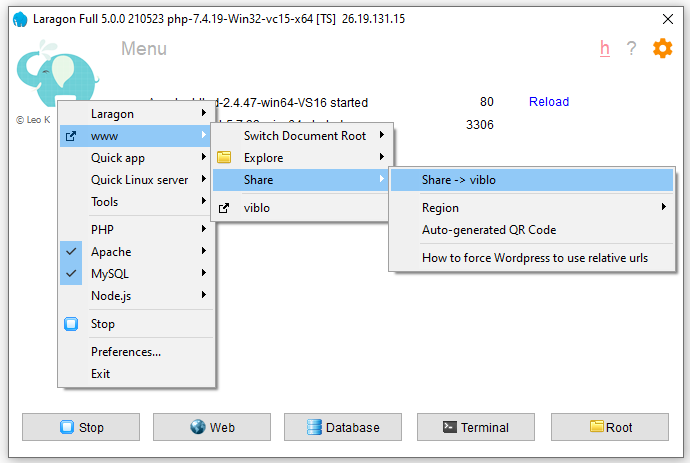Expand the Tools submenu arrow
690x463 pixels.
(203, 201)
